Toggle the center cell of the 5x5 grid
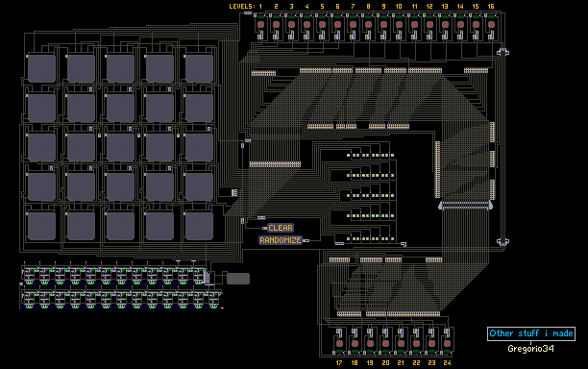This screenshot has width=588, height=369. click(x=120, y=147)
